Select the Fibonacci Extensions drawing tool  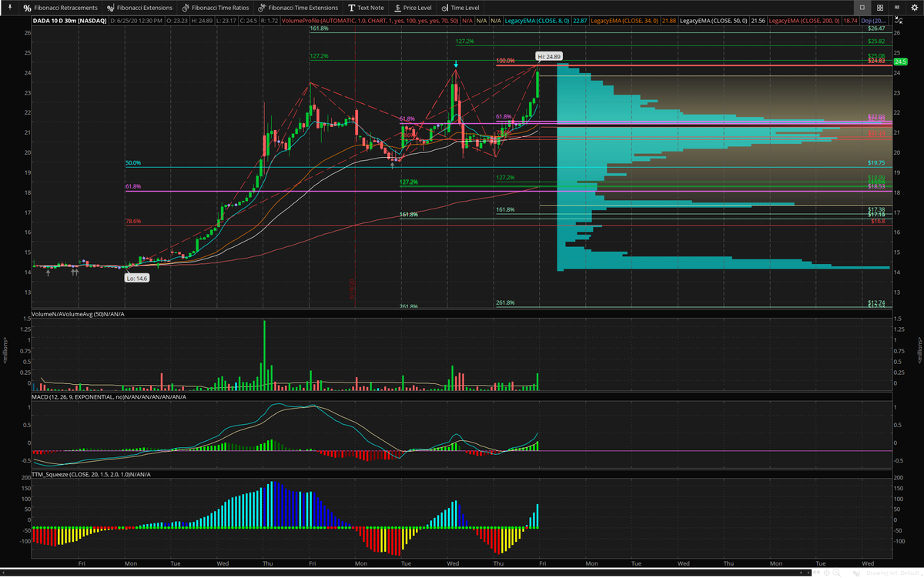pyautogui.click(x=139, y=8)
